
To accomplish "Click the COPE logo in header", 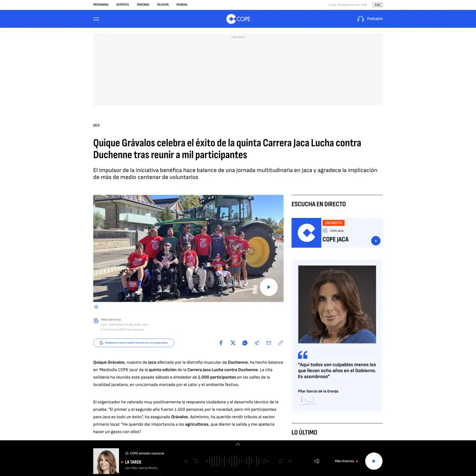I will [238, 19].
